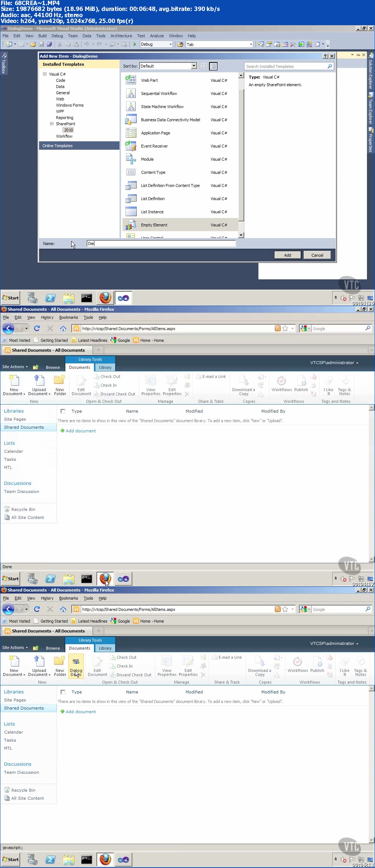375x868 pixels.
Task: Click Save All icon in Visual Studio toolbar
Action: pyautogui.click(x=49, y=44)
